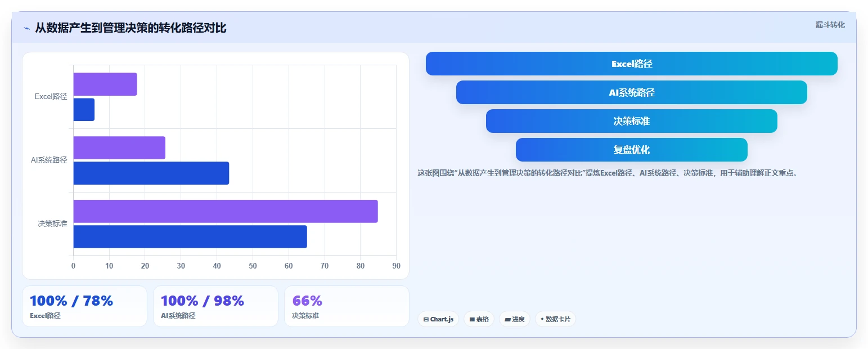Click the purple bar for 决策标准
The height and width of the screenshot is (349, 868).
tap(226, 211)
